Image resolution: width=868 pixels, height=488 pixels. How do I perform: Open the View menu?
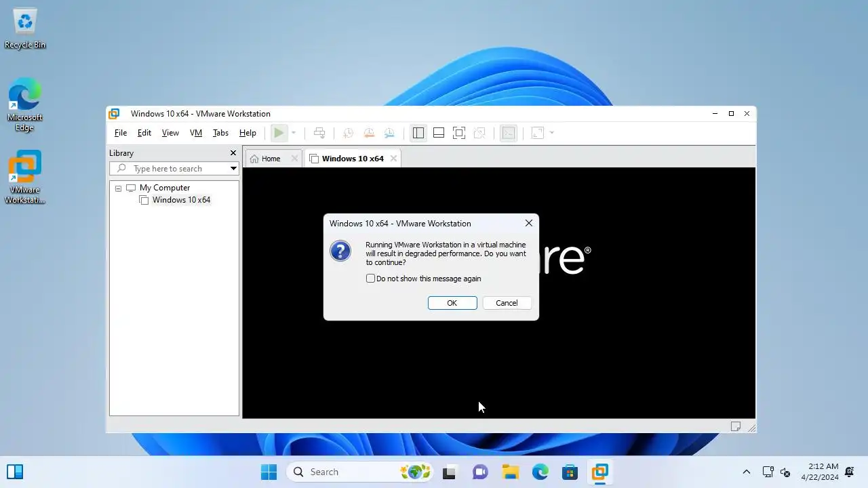coord(170,133)
